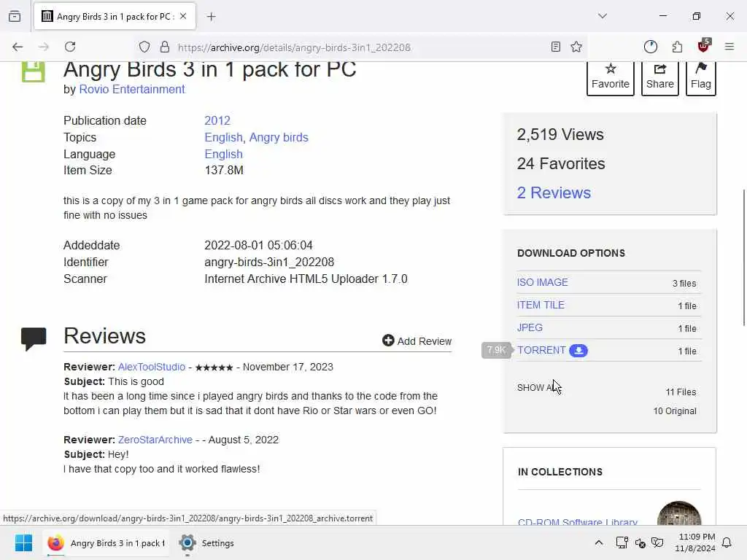The width and height of the screenshot is (747, 560).
Task: Favorite this item with star button
Action: click(611, 78)
